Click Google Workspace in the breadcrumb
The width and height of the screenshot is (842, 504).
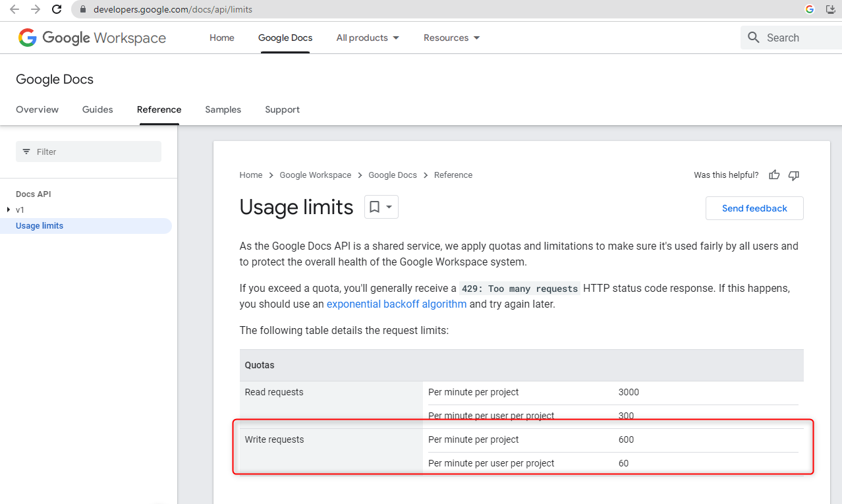315,175
